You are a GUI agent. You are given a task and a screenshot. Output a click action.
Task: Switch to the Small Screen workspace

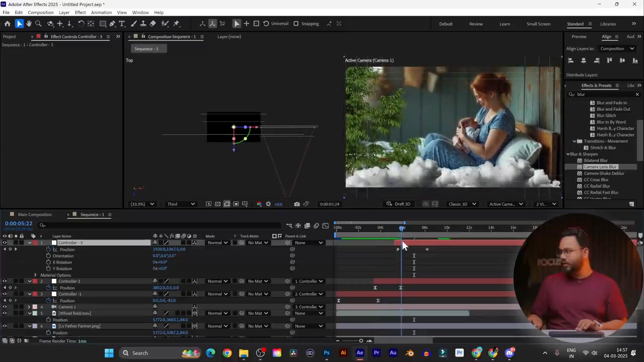click(538, 24)
